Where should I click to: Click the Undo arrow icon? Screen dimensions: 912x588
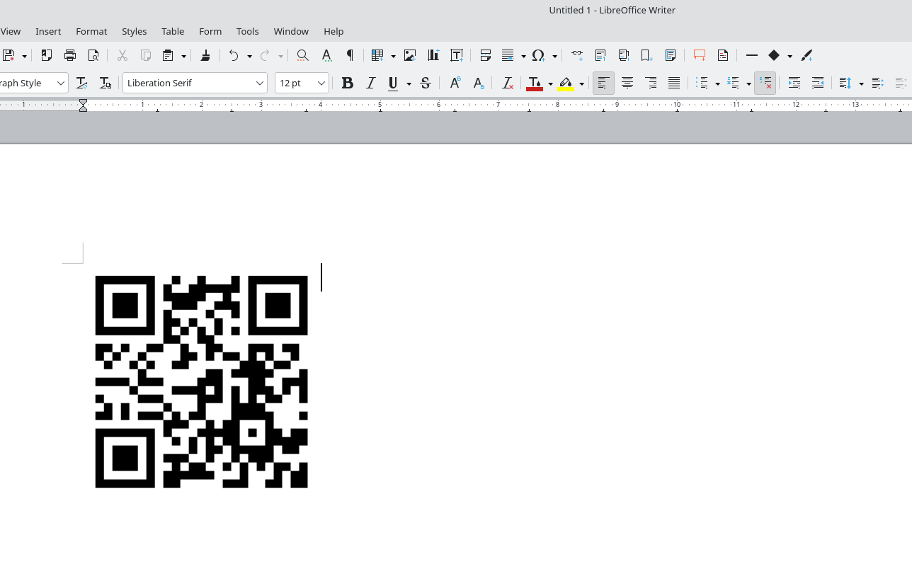234,55
